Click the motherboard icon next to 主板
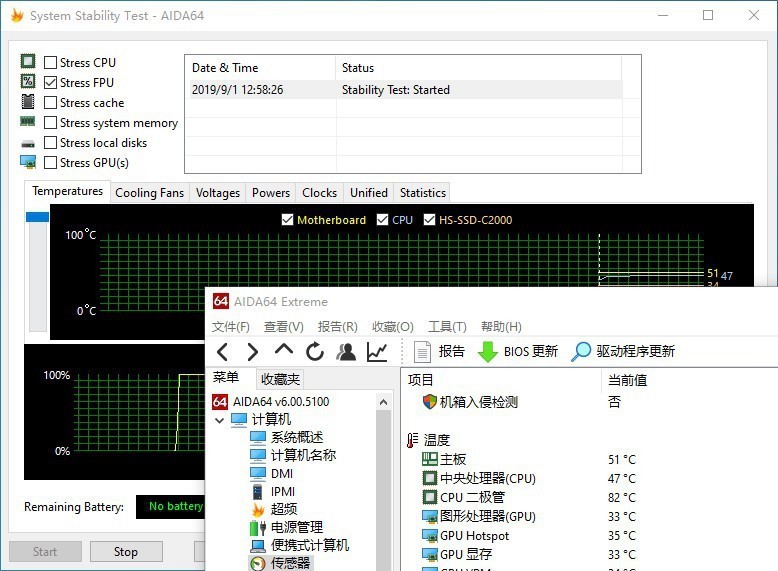This screenshot has height=571, width=778. point(430,459)
